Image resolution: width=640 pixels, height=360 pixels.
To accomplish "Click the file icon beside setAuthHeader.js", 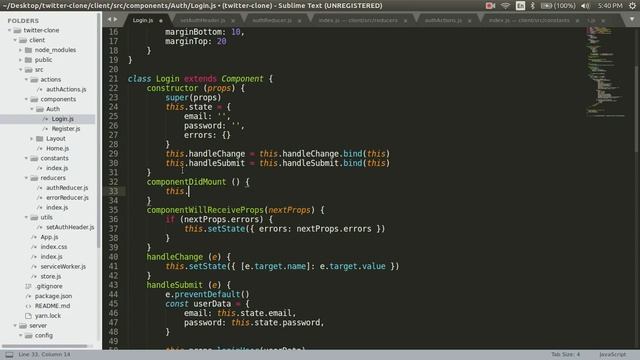I will coord(40,227).
